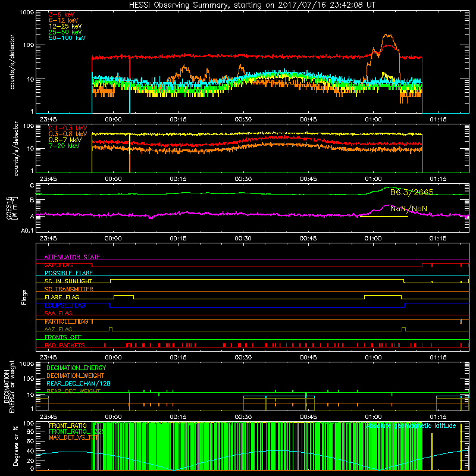This screenshot has height=476, width=476.
Task: Pick the yellow '12-25 keV' legend entry
Action: (x=65, y=26)
